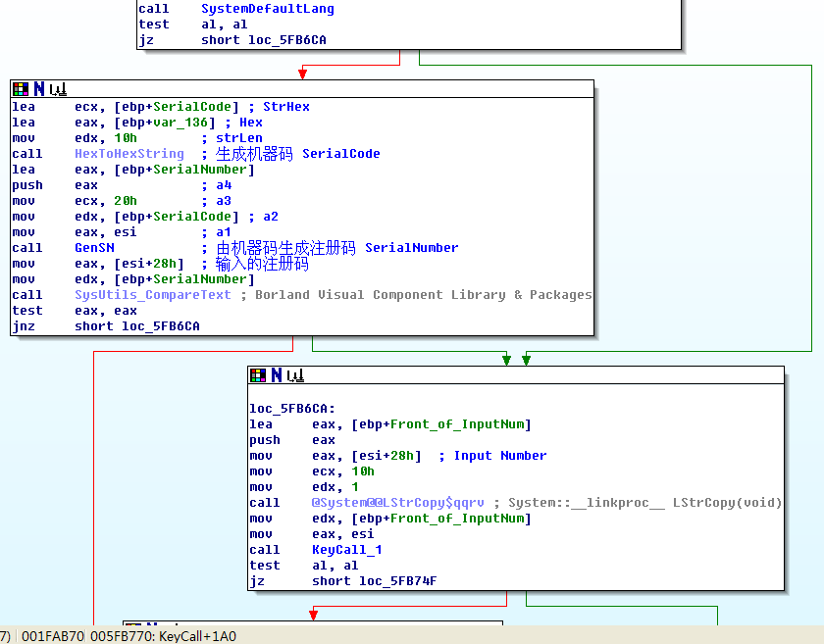Select the SystemDefaultLang function name
The image size is (824, 644).
click(x=268, y=9)
